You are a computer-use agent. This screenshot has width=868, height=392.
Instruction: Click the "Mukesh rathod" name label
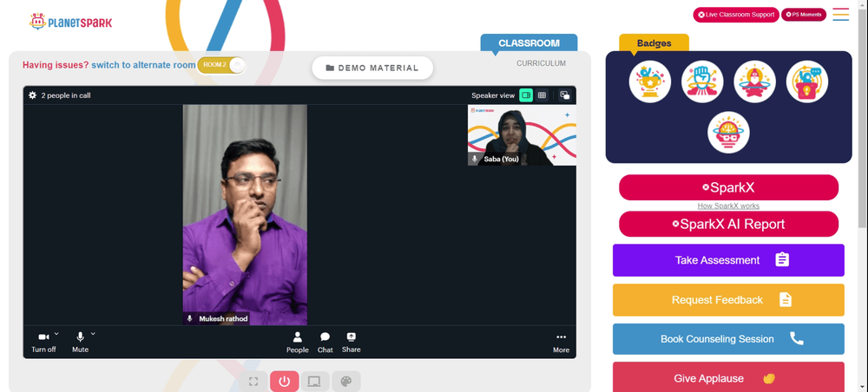coord(223,318)
